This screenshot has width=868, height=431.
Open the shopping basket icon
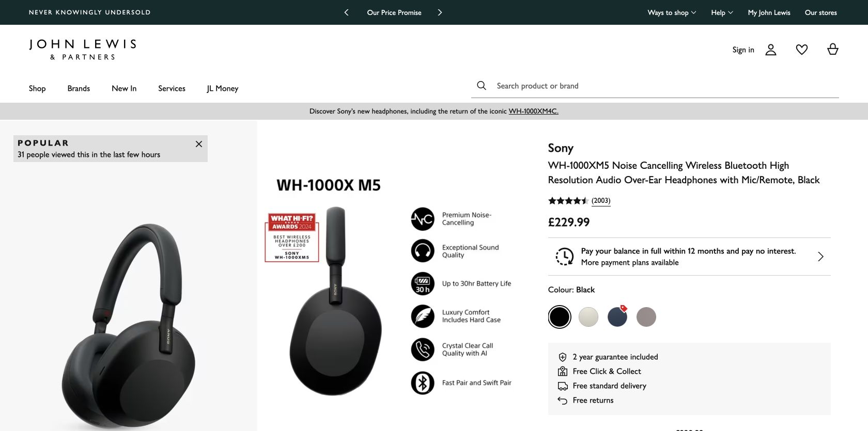(x=833, y=50)
